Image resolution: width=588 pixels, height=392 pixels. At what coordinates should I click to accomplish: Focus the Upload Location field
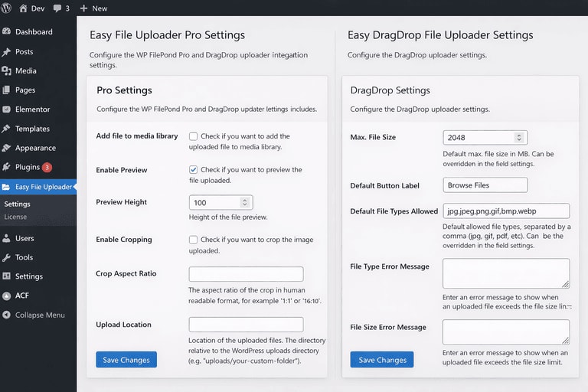coord(246,325)
